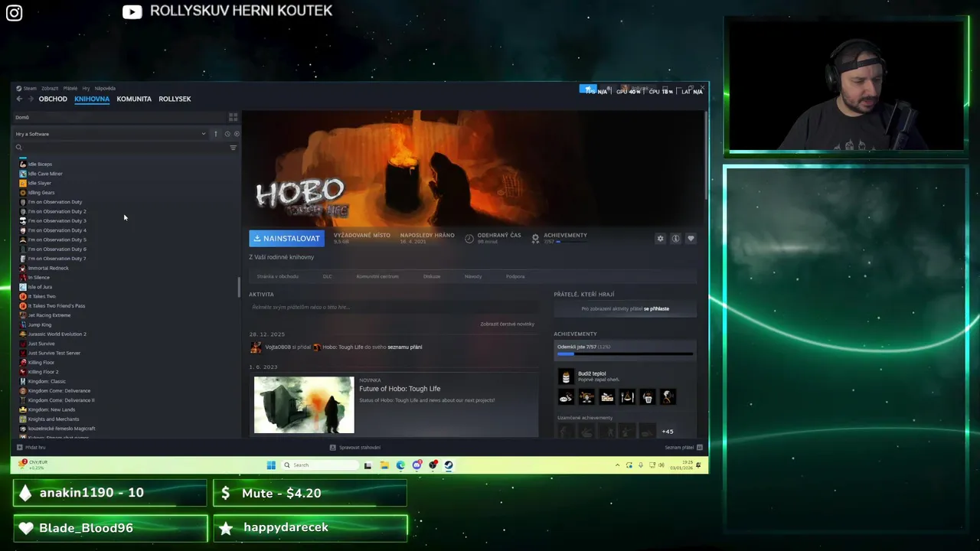Select Jurassic World Evolution 2
This screenshot has width=980, height=551.
point(57,334)
